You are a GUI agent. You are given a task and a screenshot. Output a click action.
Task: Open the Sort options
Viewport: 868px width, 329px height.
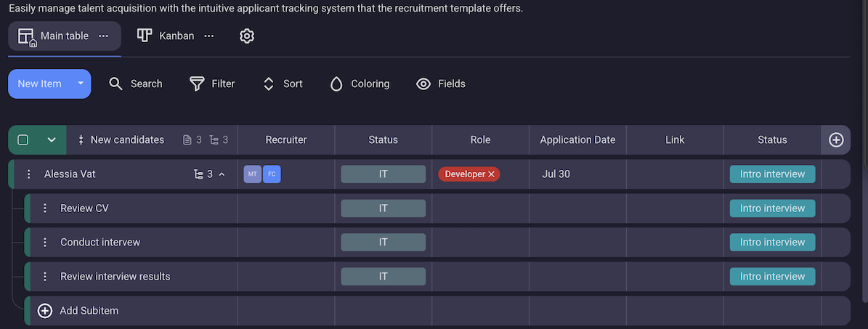click(269, 84)
